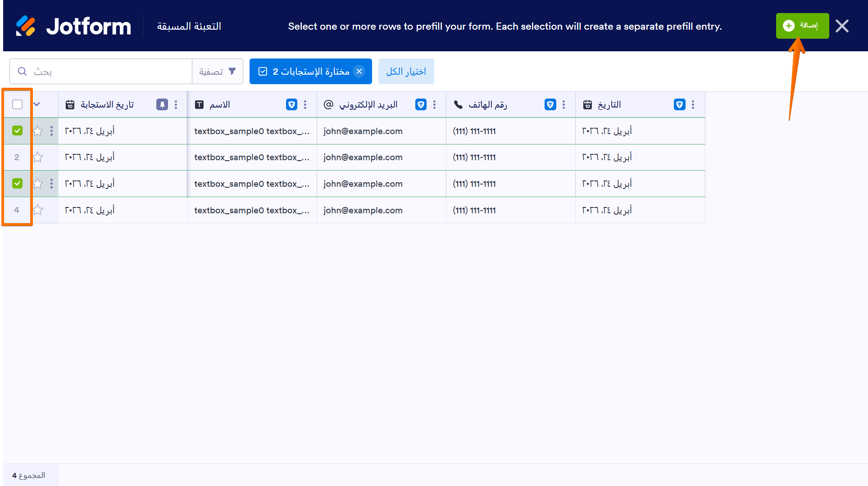Click the search magnifier icon
This screenshot has width=868, height=486.
22,71
